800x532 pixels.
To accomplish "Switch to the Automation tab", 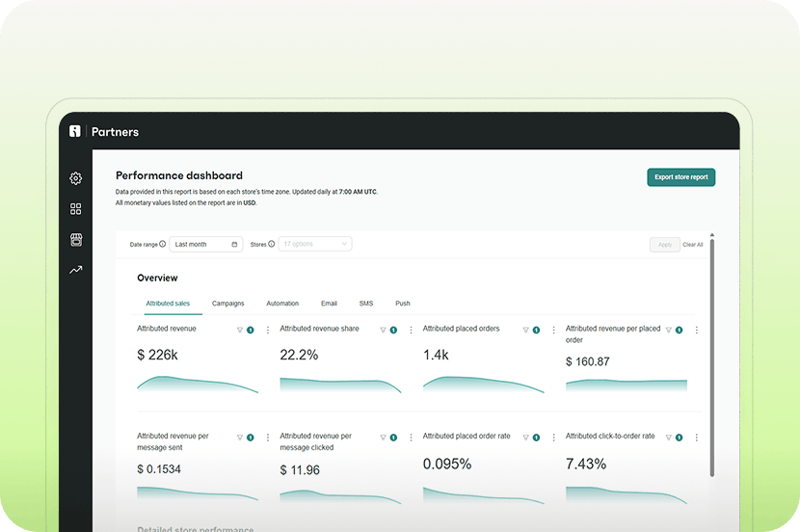I will click(282, 304).
